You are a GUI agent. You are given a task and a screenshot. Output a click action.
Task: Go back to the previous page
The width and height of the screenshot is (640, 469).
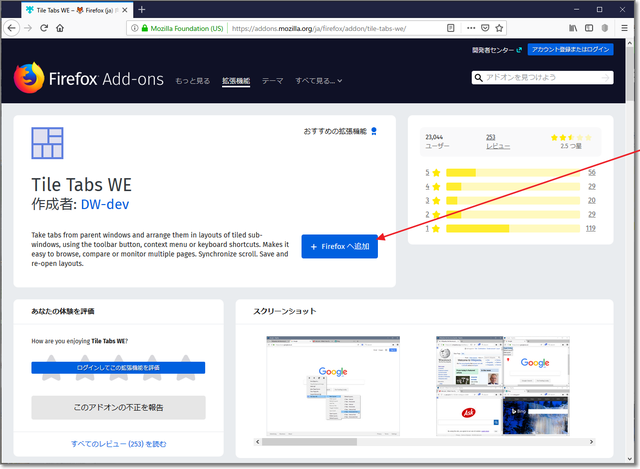[11, 28]
